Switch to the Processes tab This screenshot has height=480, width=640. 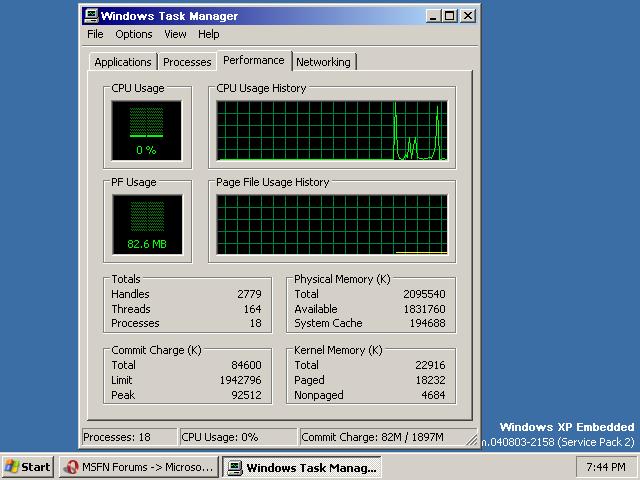click(x=187, y=62)
